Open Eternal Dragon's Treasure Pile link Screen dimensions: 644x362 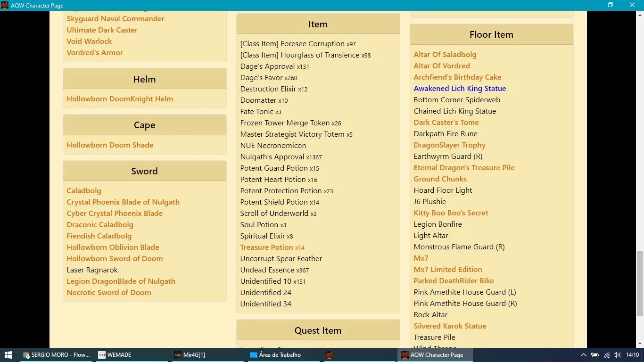pyautogui.click(x=464, y=168)
